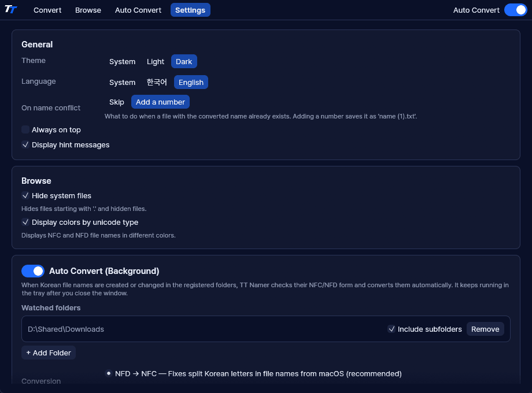This screenshot has height=393, width=532.
Task: Open the Convert tab
Action: pyautogui.click(x=47, y=10)
